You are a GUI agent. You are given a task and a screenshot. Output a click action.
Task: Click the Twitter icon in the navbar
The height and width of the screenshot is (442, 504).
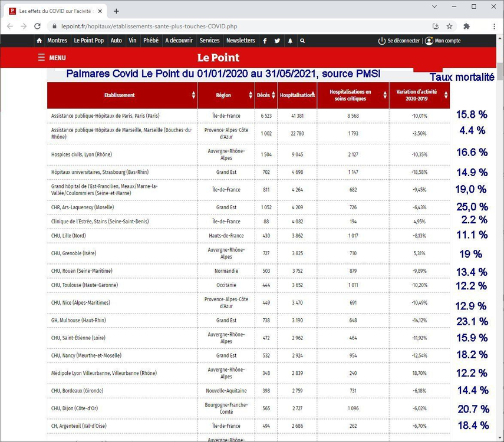tap(277, 41)
